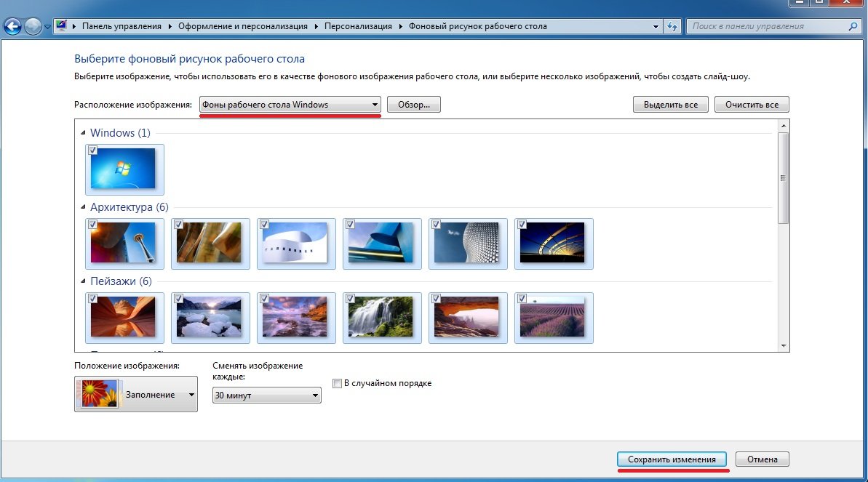Uncheck the blue structure wallpaper checkbox

350,225
